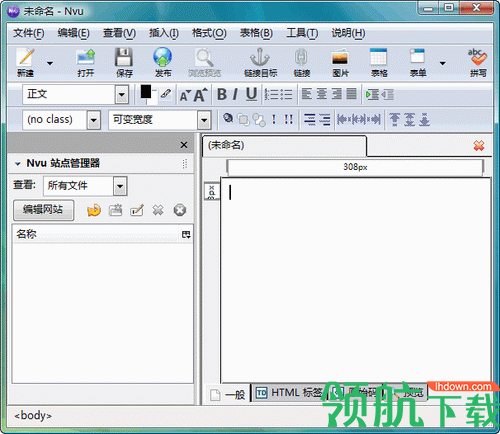Screen dimensions: 500x434
Task: Open the 查看(V) menu
Action: 119,33
